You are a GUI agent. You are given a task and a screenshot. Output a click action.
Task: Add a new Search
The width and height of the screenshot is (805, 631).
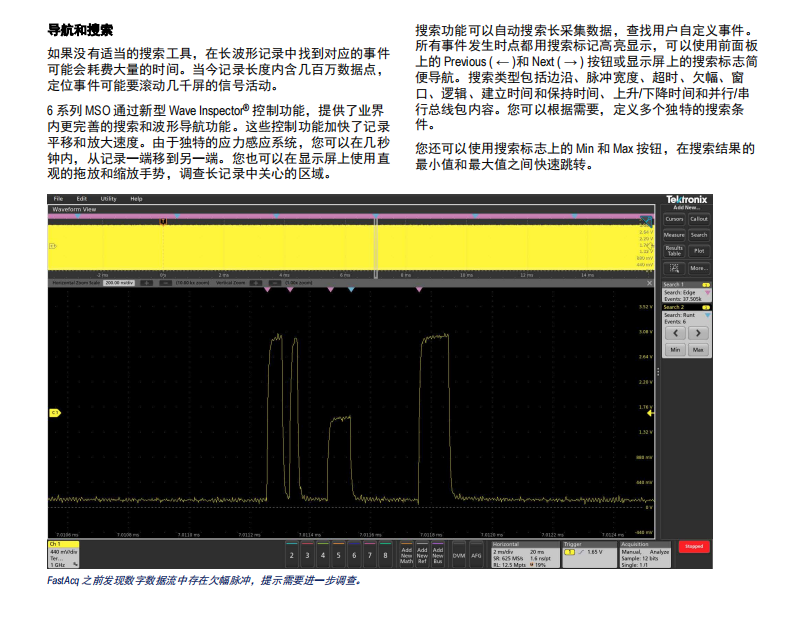699,235
